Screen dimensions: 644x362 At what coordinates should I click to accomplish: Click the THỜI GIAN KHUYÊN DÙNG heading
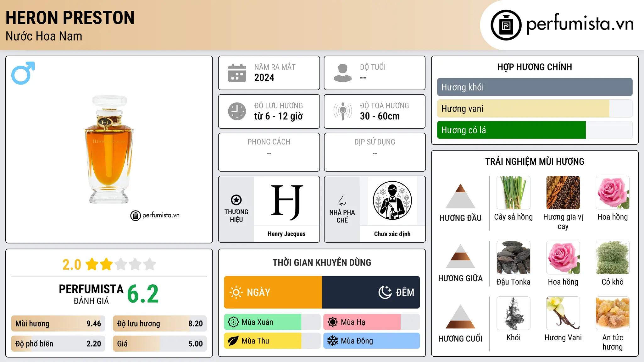[322, 262]
